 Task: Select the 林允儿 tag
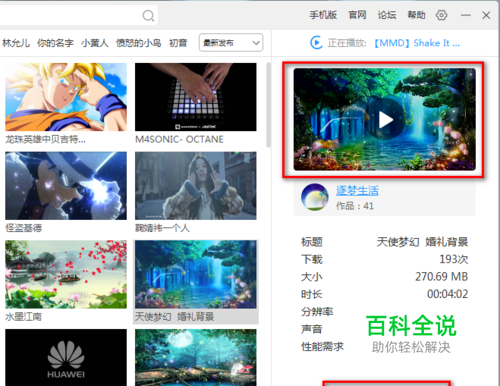pyautogui.click(x=16, y=43)
